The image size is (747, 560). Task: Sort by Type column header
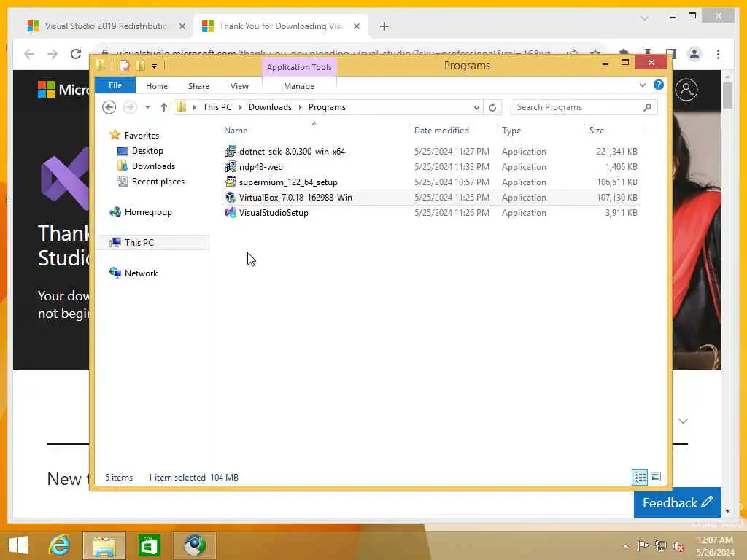[x=511, y=130]
